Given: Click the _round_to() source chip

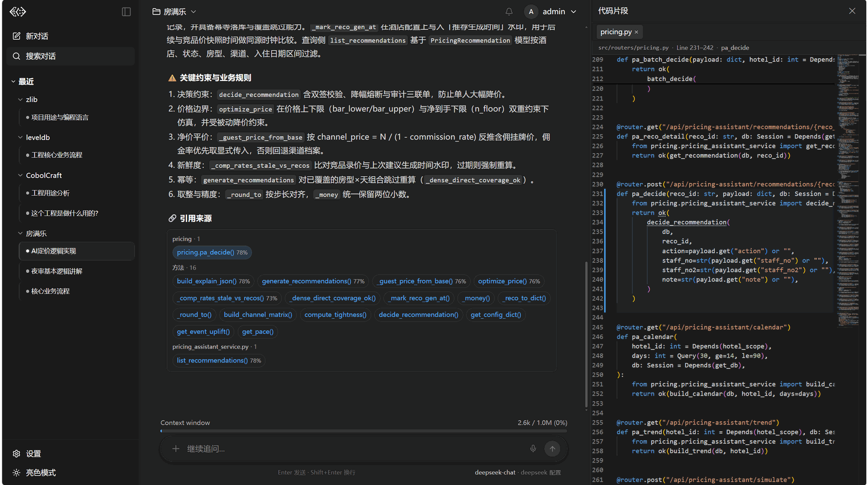Looking at the screenshot, I should (x=194, y=315).
